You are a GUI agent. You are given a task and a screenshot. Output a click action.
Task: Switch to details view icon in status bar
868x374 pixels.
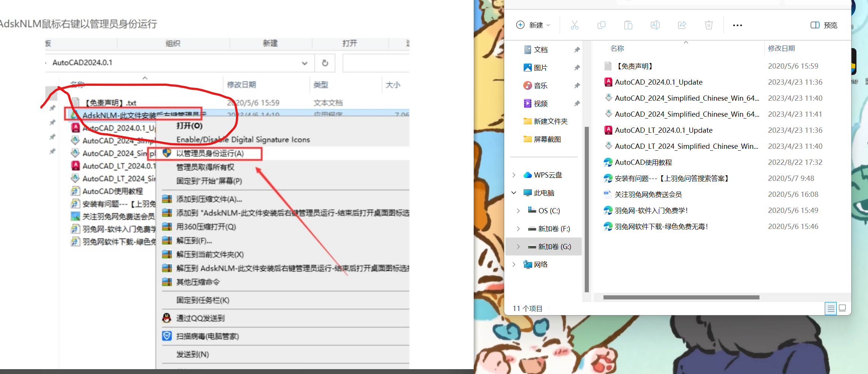tap(830, 308)
